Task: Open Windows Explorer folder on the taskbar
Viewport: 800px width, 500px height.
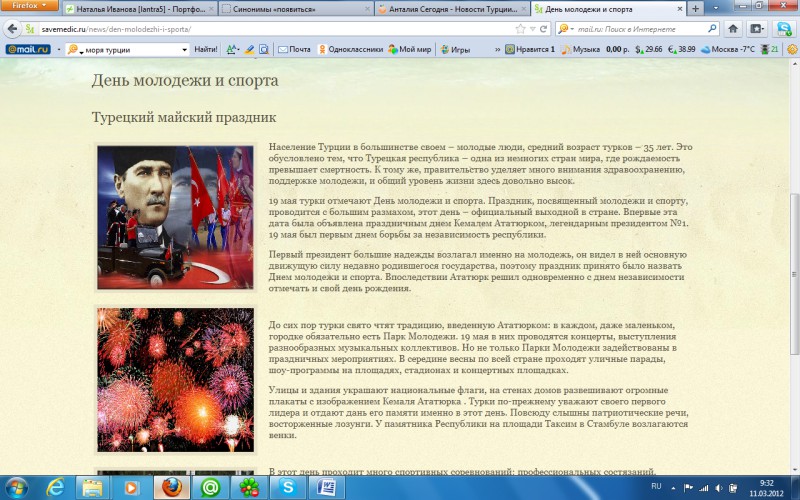Action: [92, 488]
